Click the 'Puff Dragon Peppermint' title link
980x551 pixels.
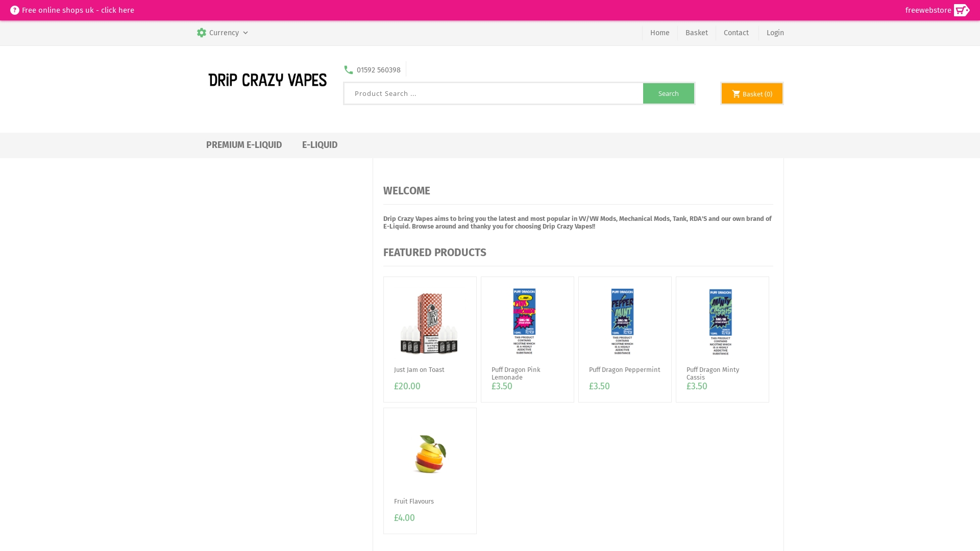(x=624, y=370)
